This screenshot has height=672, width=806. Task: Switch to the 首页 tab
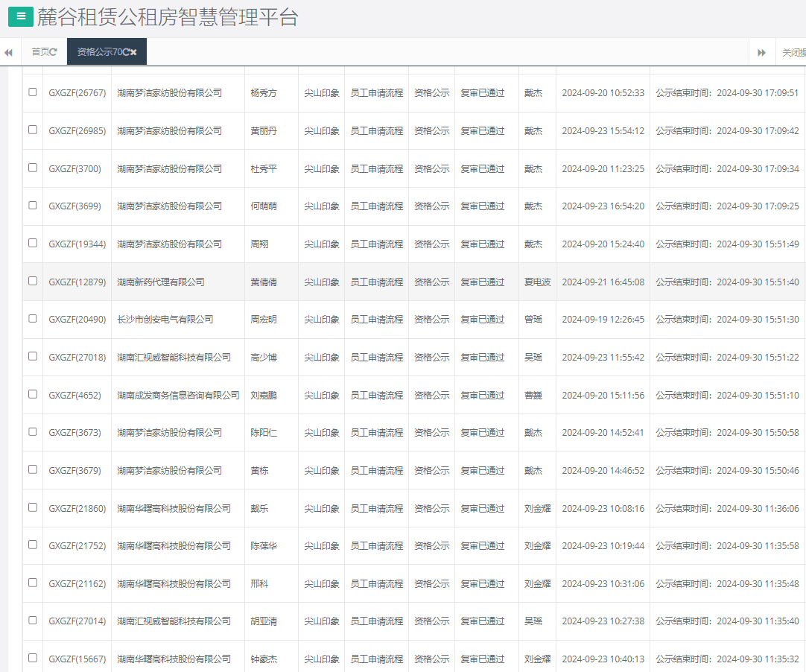coord(39,52)
